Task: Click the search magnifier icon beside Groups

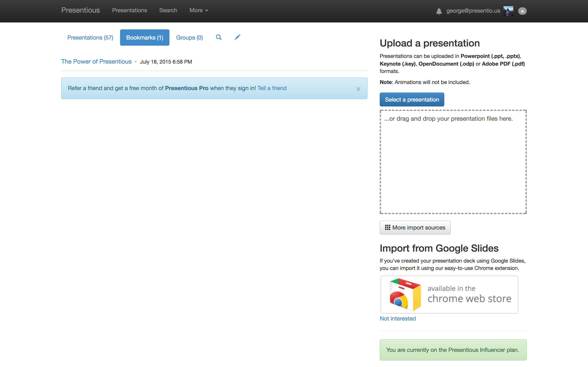Action: click(x=219, y=37)
